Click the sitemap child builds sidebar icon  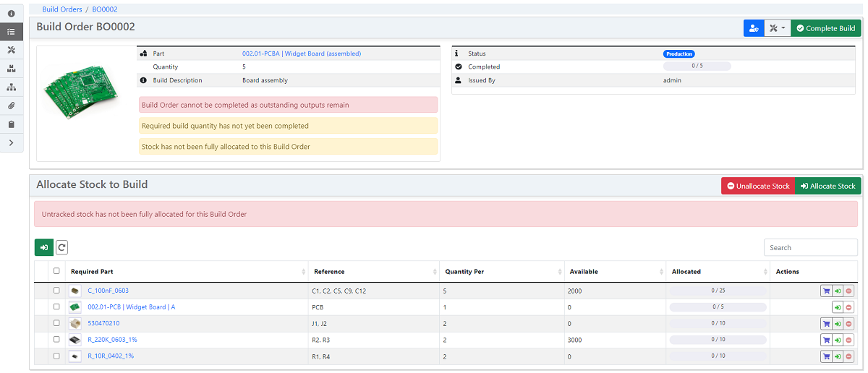click(x=12, y=87)
